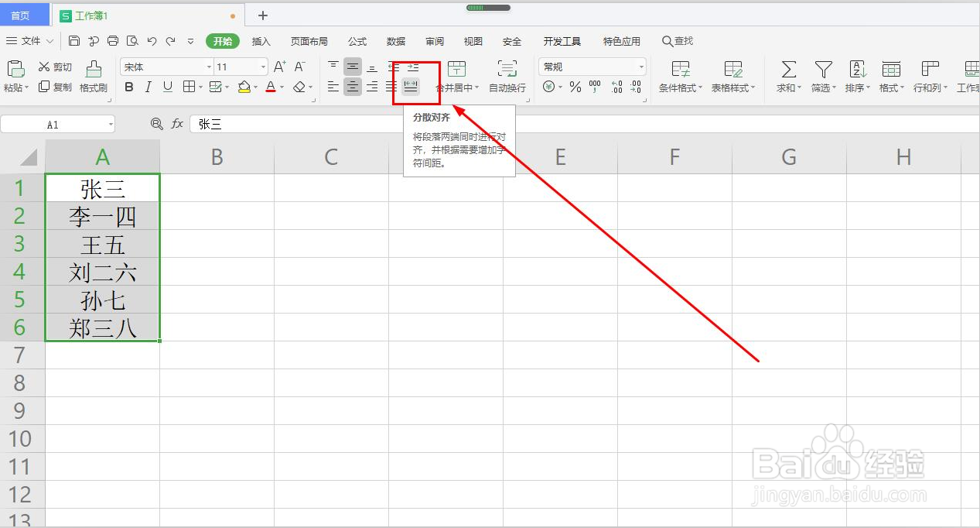Redo the last action
This screenshot has width=980, height=528.
170,41
